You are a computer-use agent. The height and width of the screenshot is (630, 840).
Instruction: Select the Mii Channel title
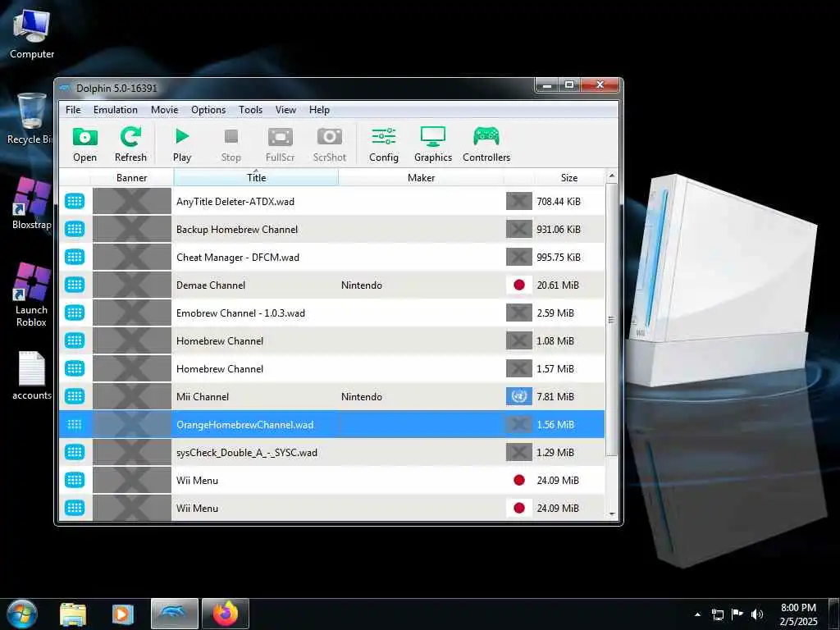coord(203,396)
